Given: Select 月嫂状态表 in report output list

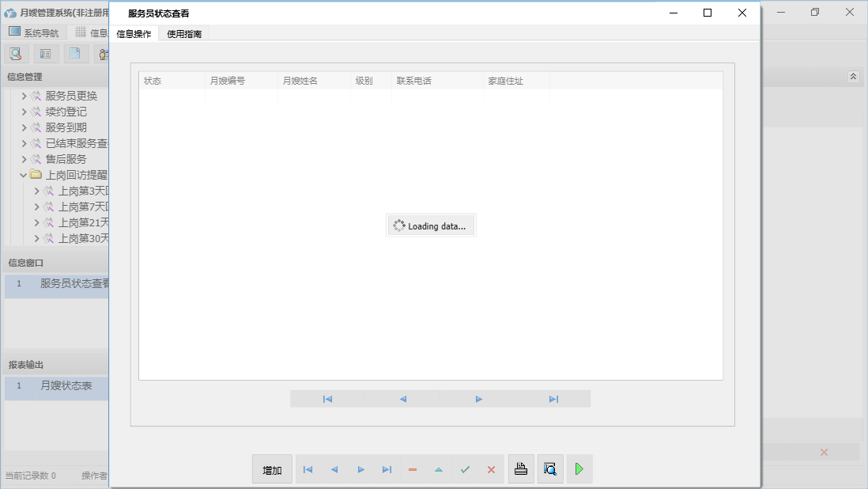Looking at the screenshot, I should [66, 385].
